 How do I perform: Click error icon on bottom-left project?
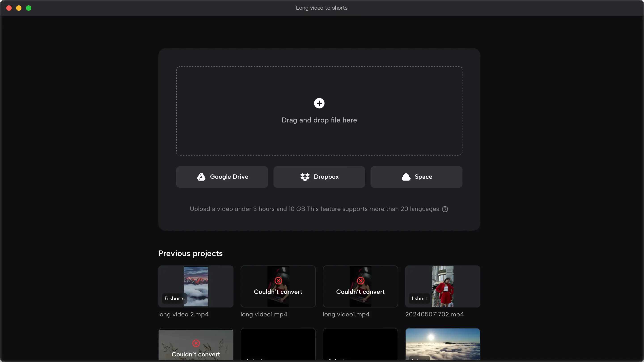pyautogui.click(x=196, y=343)
